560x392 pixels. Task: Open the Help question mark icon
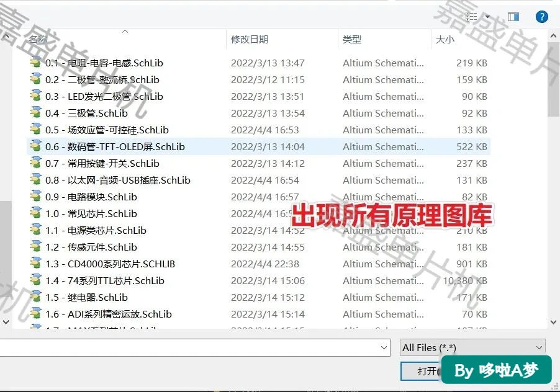pos(542,16)
